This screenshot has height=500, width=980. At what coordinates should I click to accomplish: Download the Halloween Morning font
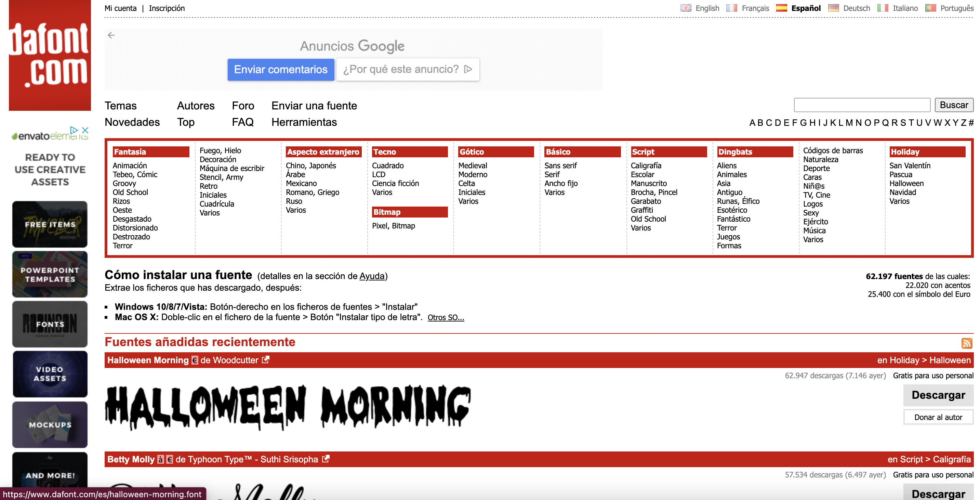tap(938, 395)
